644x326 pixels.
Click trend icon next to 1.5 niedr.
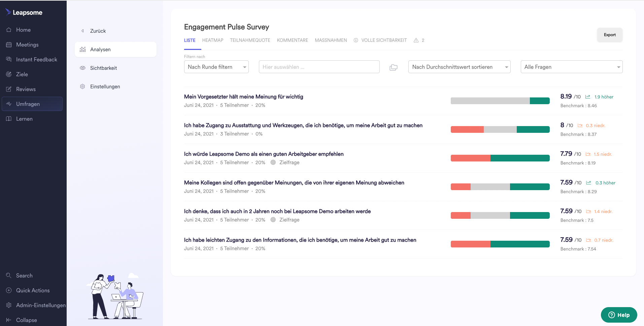(x=588, y=154)
